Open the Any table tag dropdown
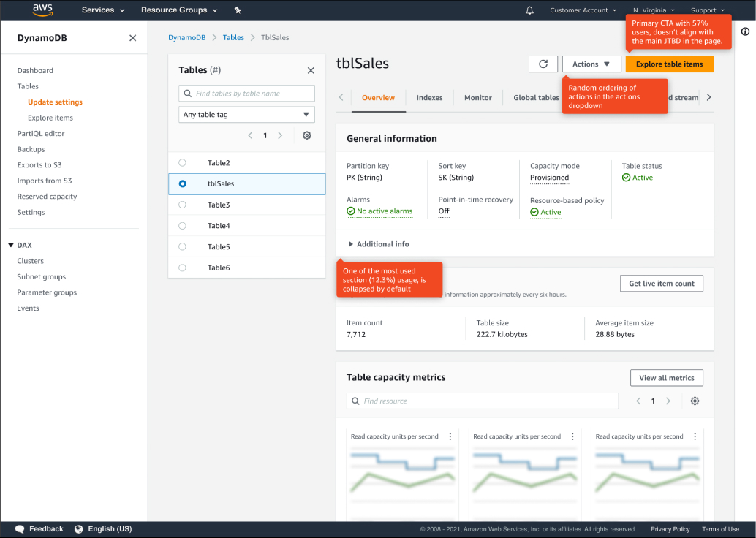The height and width of the screenshot is (538, 756). (x=246, y=115)
